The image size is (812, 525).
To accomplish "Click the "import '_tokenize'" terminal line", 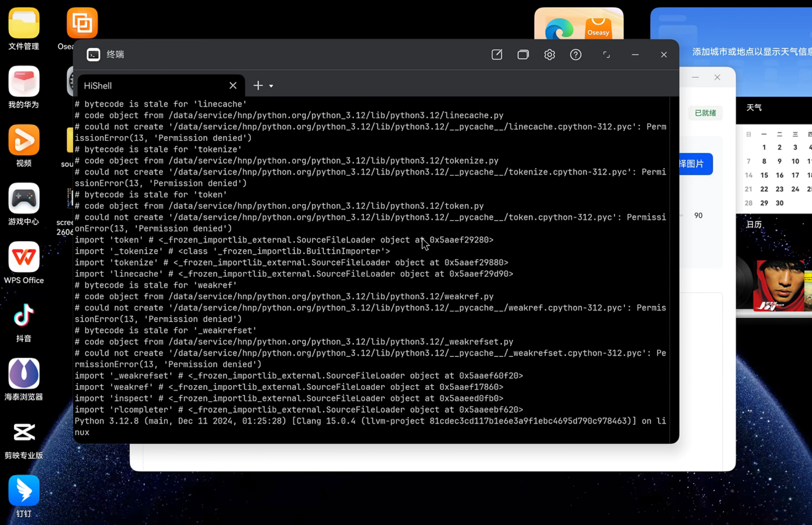I will pyautogui.click(x=232, y=251).
